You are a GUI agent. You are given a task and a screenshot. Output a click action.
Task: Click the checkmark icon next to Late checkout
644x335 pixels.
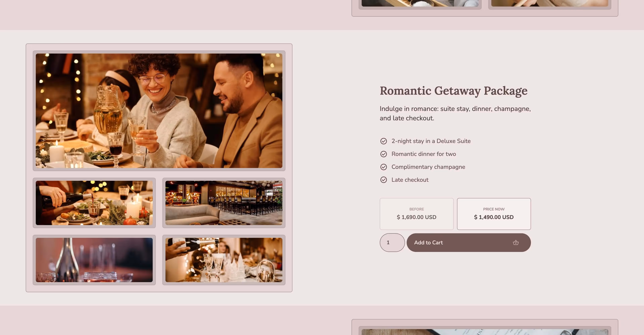(x=384, y=180)
